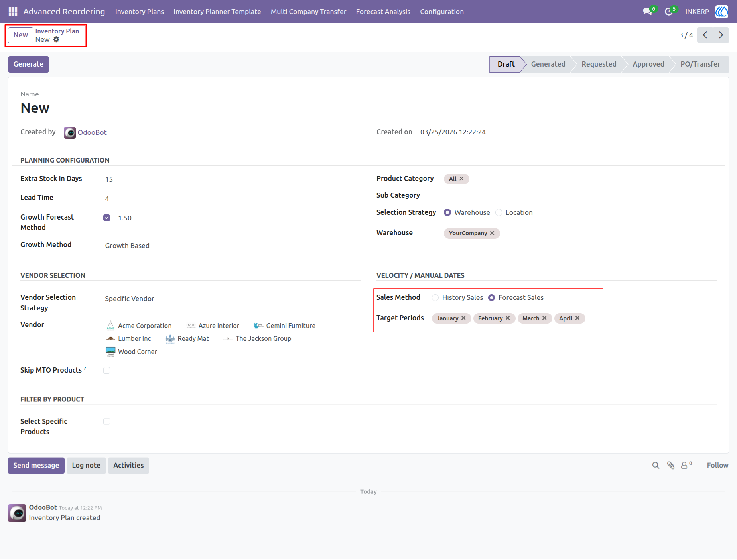Open the Inventory Planner Template menu
Image resolution: width=737 pixels, height=560 pixels.
217,12
